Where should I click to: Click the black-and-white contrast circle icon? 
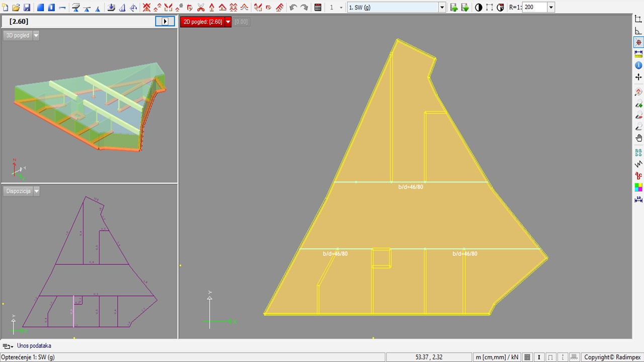(x=478, y=8)
